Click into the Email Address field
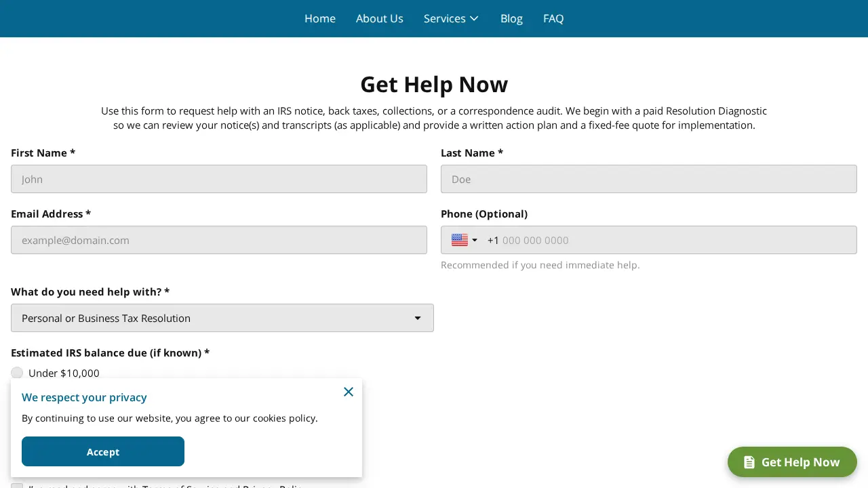868x488 pixels. click(x=219, y=240)
